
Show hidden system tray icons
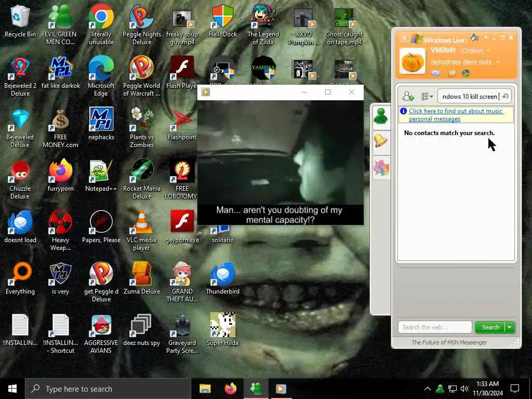pyautogui.click(x=428, y=389)
